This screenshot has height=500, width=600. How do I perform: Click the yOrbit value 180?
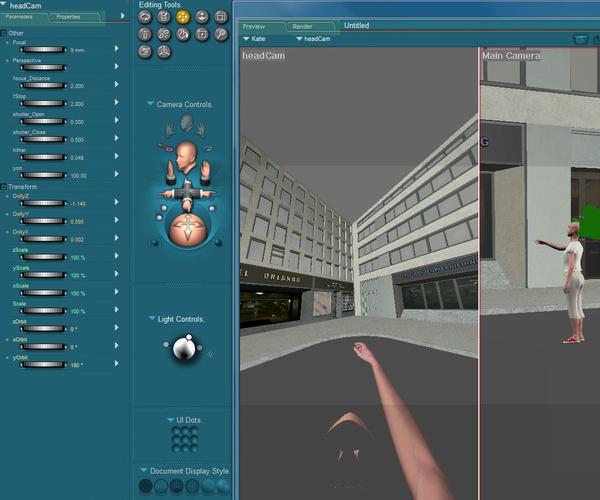(x=76, y=365)
